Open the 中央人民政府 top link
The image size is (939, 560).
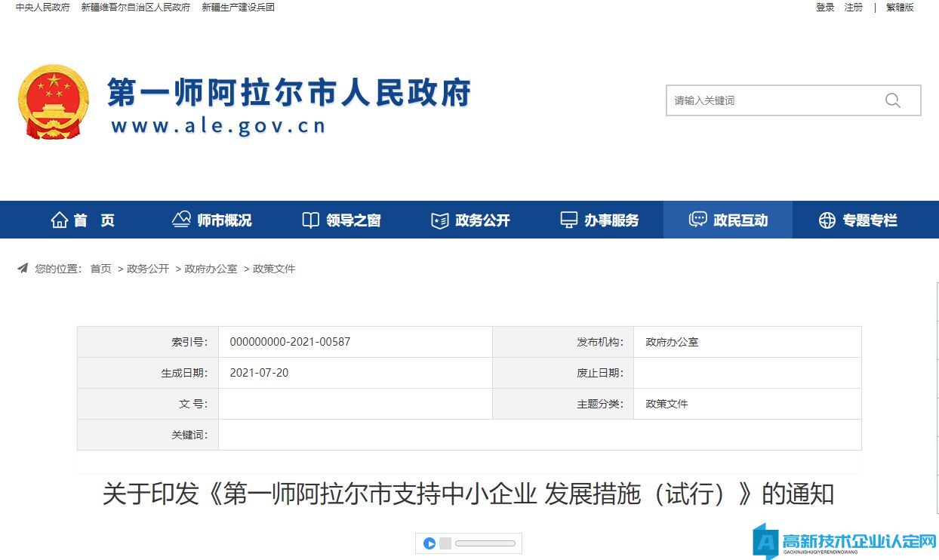(x=42, y=8)
